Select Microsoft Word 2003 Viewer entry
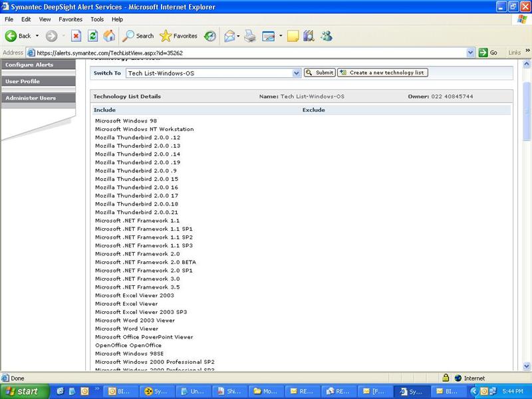 [x=135, y=321]
